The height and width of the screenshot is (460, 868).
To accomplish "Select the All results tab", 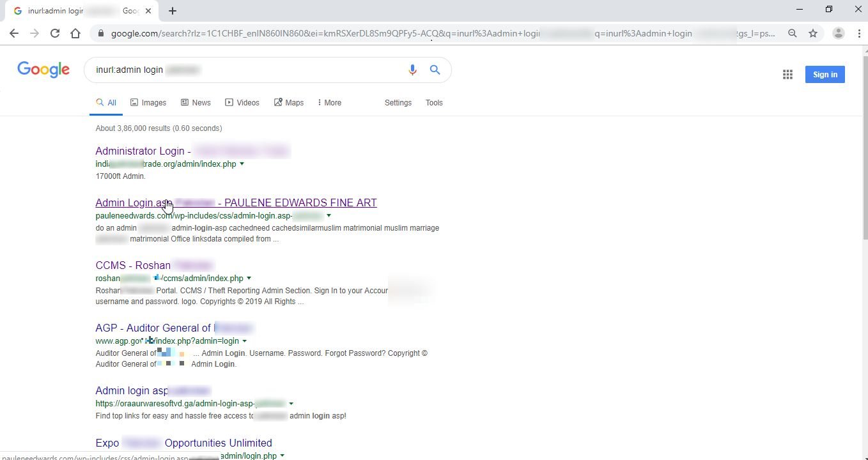I will (106, 103).
